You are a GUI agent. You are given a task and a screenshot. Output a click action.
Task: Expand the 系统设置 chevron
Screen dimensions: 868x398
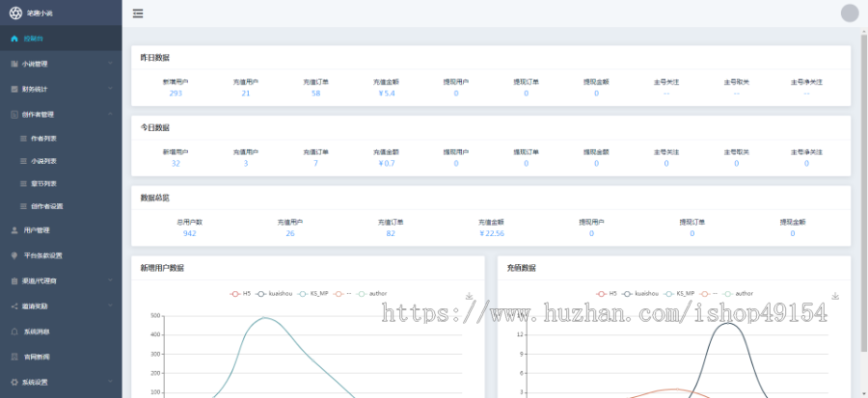(110, 382)
